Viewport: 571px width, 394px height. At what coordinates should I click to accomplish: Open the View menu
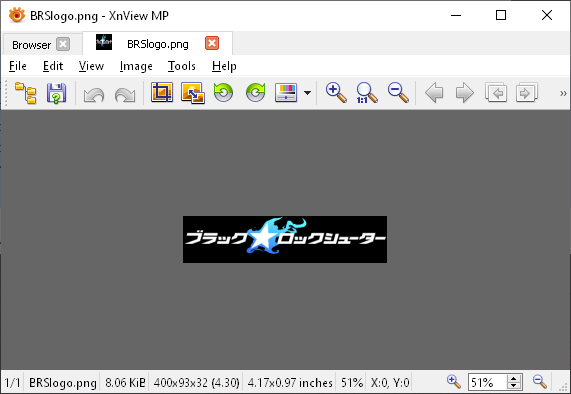click(x=91, y=66)
